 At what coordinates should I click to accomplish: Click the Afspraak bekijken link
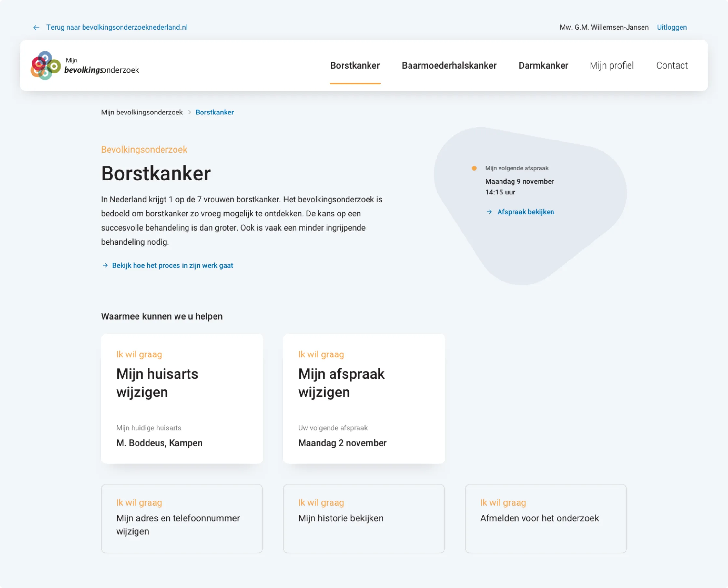(x=525, y=212)
